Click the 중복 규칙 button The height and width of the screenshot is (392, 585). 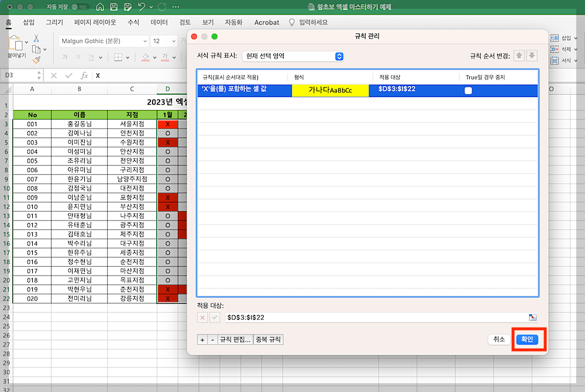coord(269,339)
